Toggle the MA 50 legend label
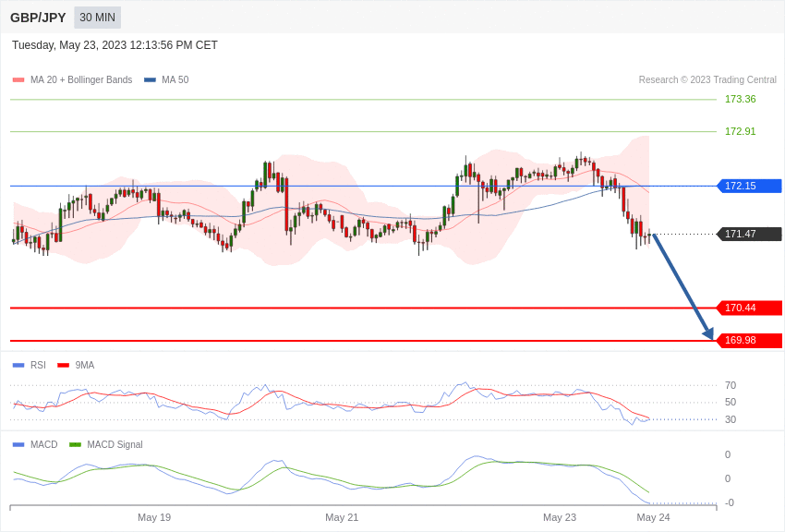Image resolution: width=785 pixels, height=532 pixels. click(x=175, y=80)
